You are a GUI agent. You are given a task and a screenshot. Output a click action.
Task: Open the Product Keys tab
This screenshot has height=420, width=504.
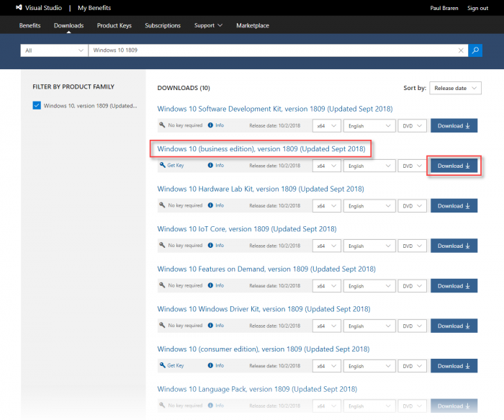coord(114,25)
